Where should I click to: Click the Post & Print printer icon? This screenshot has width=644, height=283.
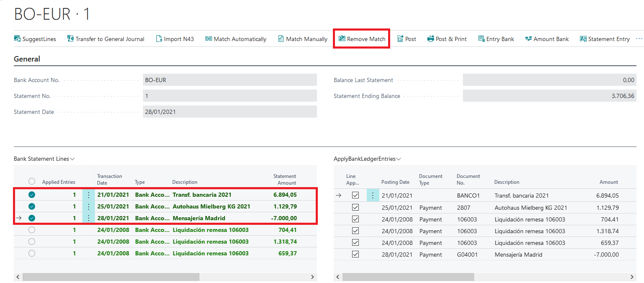431,39
